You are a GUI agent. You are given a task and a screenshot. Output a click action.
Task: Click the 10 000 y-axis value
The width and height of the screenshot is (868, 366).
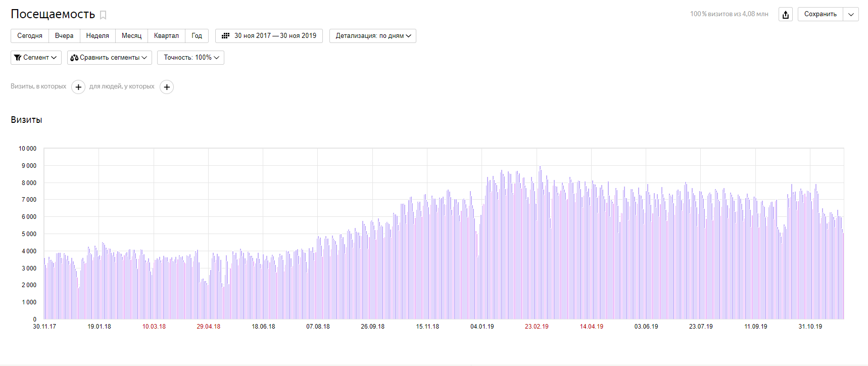[28, 149]
